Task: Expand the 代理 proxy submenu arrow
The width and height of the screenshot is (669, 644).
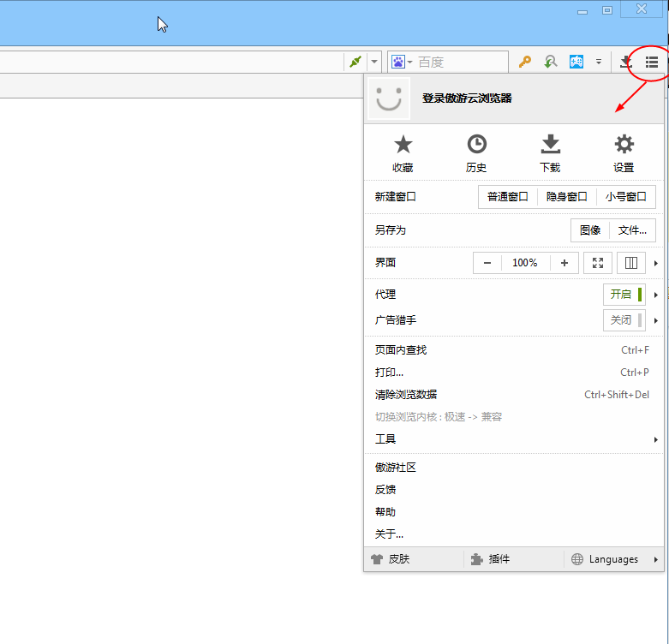Action: [x=656, y=295]
